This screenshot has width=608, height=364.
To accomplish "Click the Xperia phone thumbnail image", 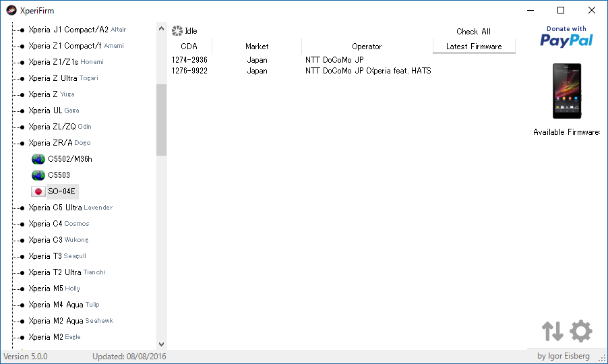I will point(566,91).
